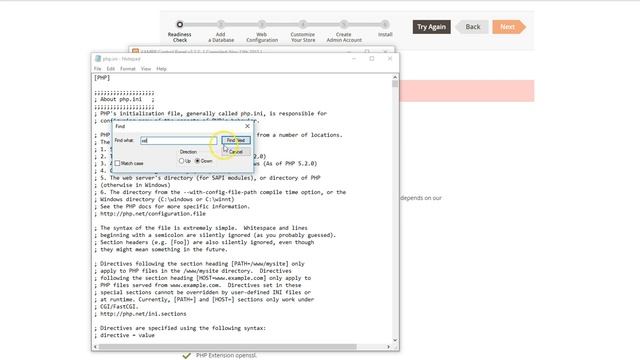Close the XAMPP Control Panel window

(x=385, y=51)
